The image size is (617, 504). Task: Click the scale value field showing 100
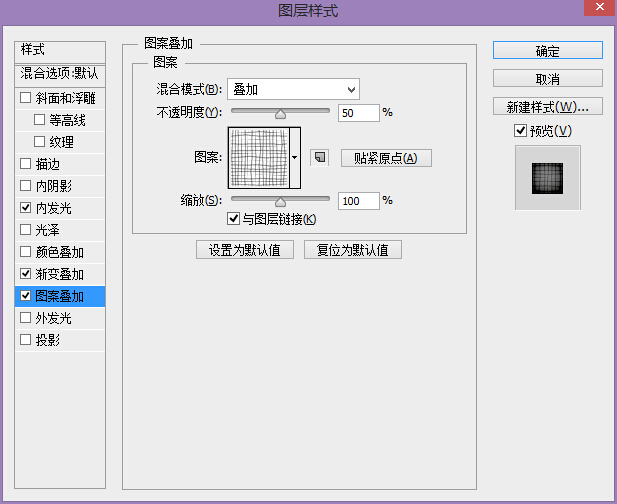358,201
